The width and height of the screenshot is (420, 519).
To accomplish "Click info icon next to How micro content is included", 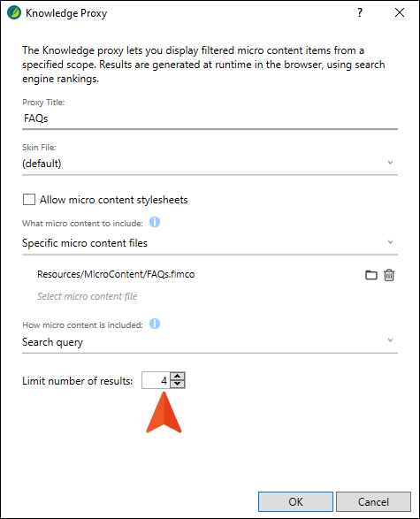I will pyautogui.click(x=155, y=324).
